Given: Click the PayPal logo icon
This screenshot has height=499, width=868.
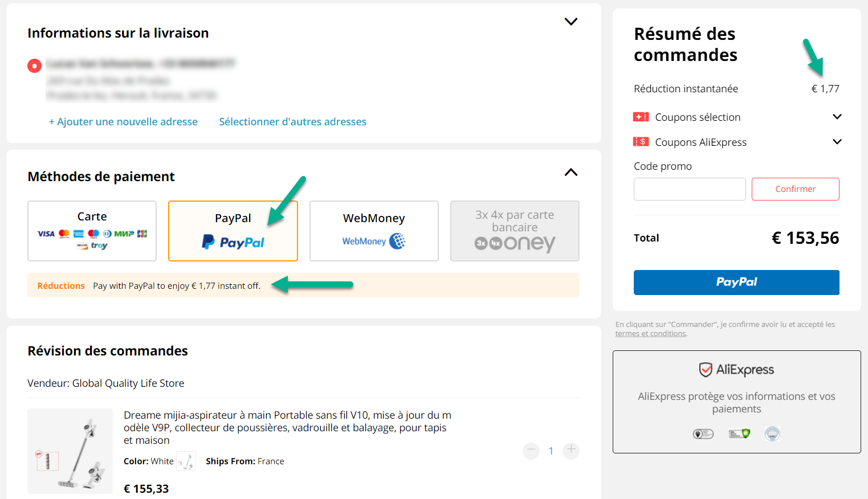Looking at the screenshot, I should pyautogui.click(x=209, y=242).
